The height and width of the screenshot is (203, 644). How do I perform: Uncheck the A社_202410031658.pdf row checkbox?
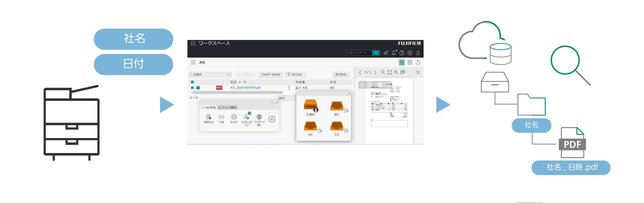[x=192, y=88]
